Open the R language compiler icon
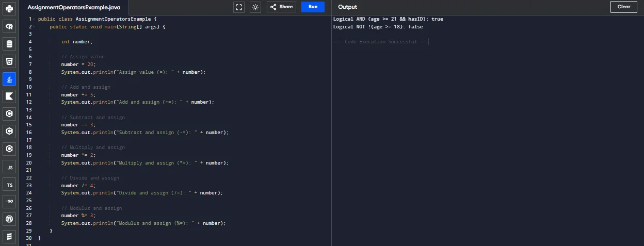Screen dimensions: 644x246 click(x=9, y=26)
